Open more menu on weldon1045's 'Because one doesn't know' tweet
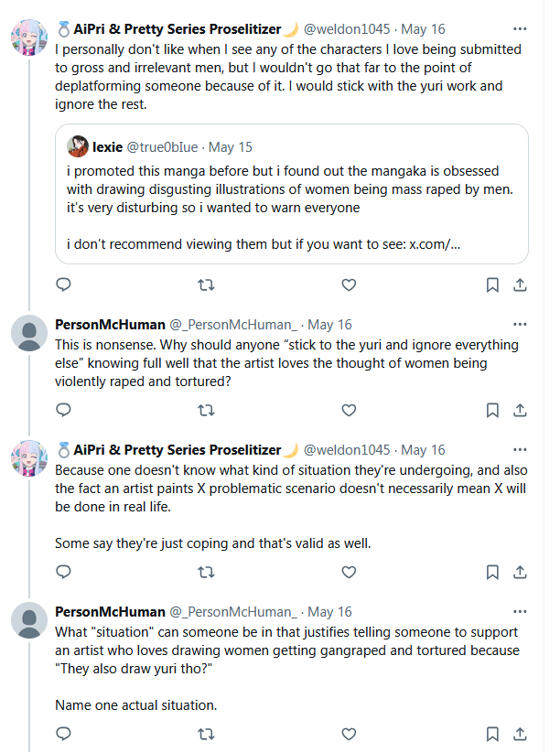The image size is (560, 752). (x=520, y=449)
